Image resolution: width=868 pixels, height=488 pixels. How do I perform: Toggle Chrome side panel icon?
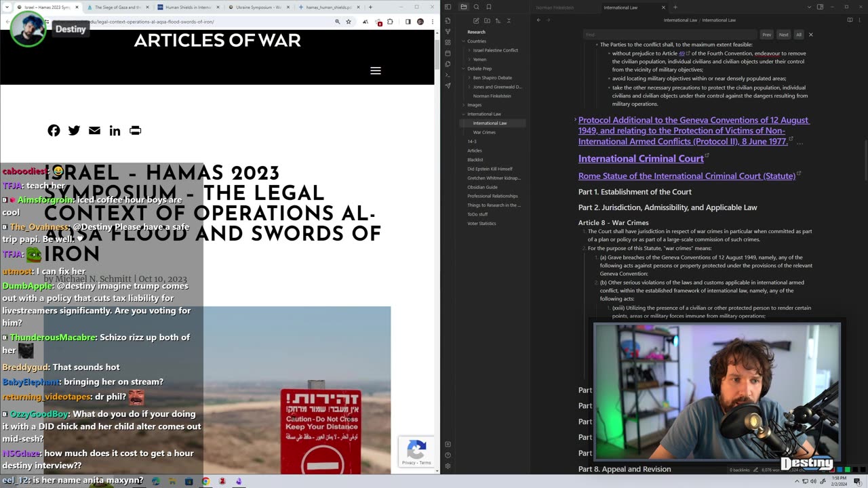point(408,22)
